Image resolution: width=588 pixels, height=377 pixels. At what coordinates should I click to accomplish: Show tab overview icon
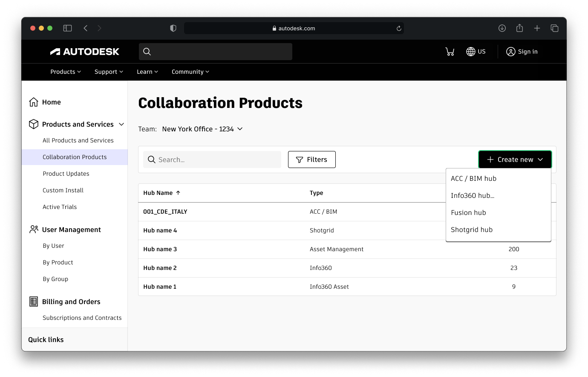pos(554,28)
